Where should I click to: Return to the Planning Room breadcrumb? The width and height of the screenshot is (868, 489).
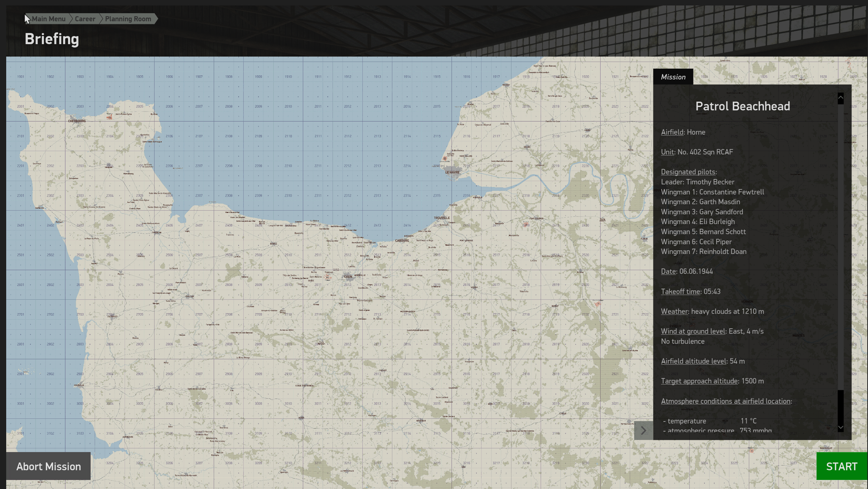click(x=128, y=19)
